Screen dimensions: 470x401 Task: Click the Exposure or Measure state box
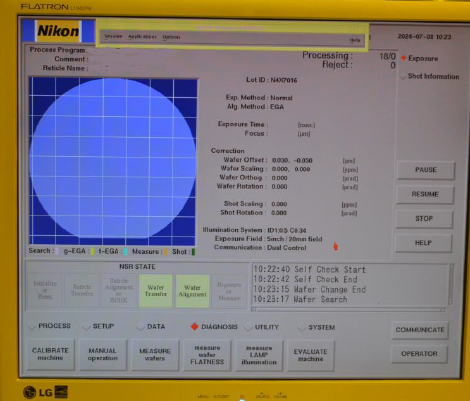[229, 291]
